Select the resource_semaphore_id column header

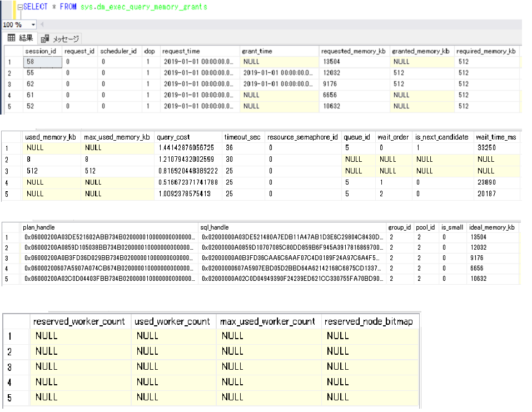303,137
